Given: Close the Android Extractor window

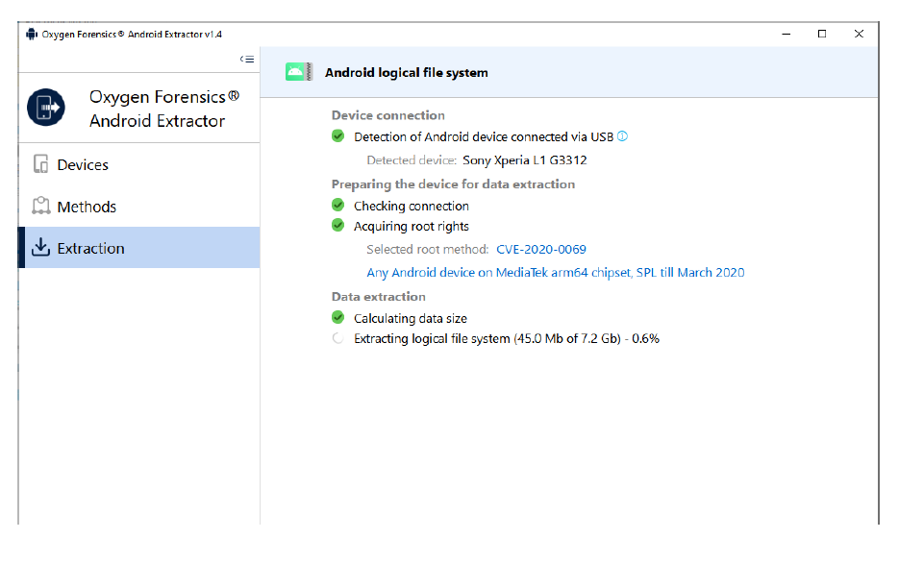Looking at the screenshot, I should (859, 34).
